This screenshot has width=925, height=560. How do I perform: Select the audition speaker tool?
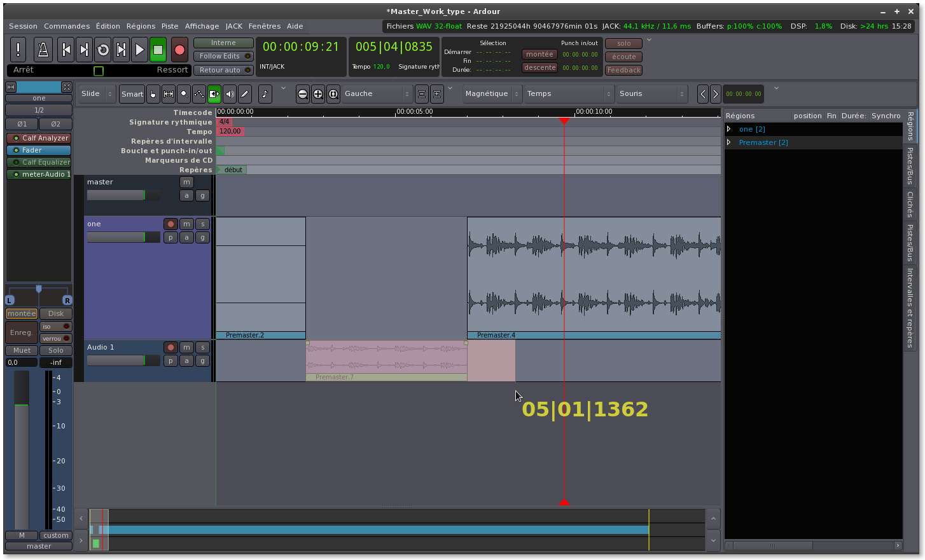230,94
